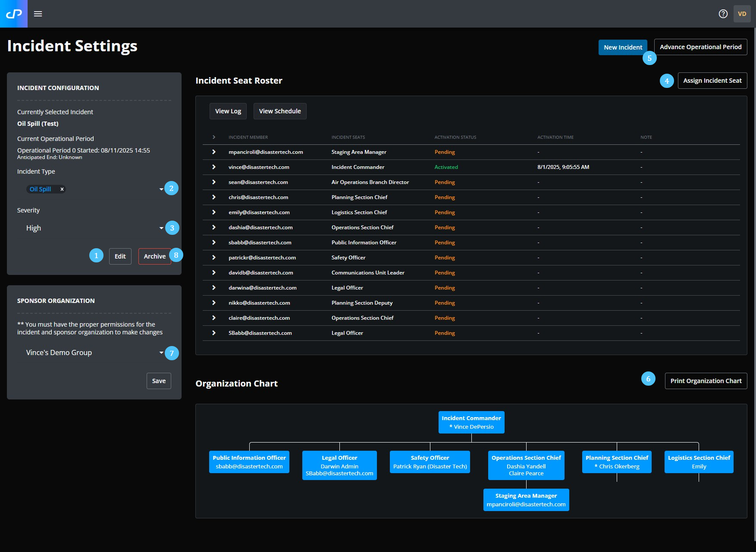Click Assign Incident Seat
This screenshot has width=756, height=552.
pyautogui.click(x=712, y=80)
